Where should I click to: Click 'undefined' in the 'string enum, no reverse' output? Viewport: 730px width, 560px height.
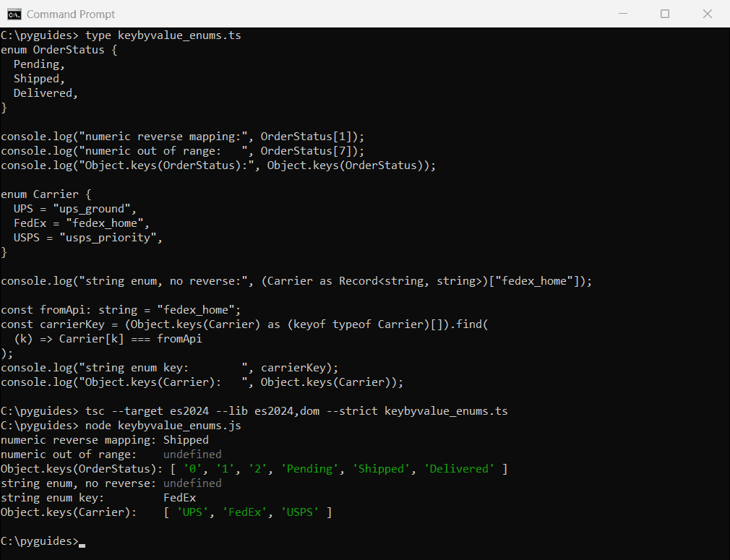192,483
